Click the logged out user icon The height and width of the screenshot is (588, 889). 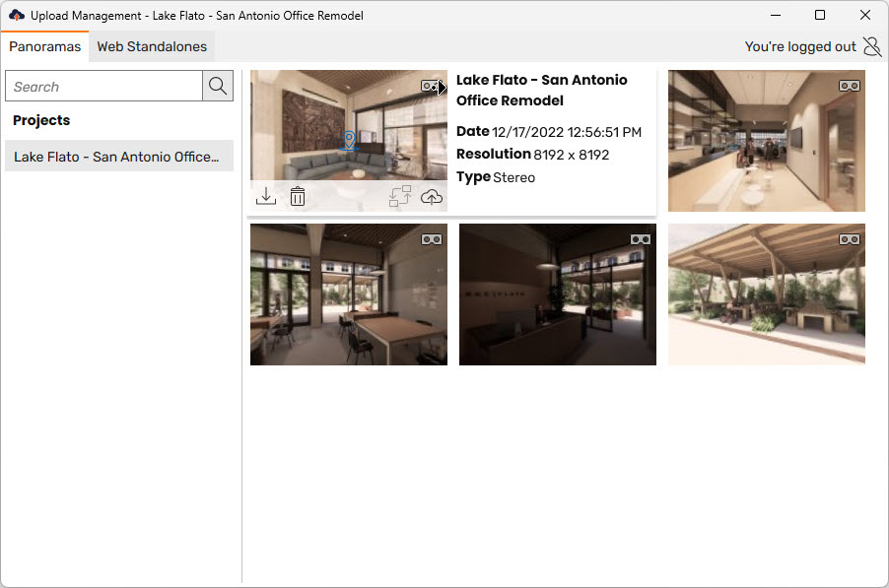coord(872,46)
